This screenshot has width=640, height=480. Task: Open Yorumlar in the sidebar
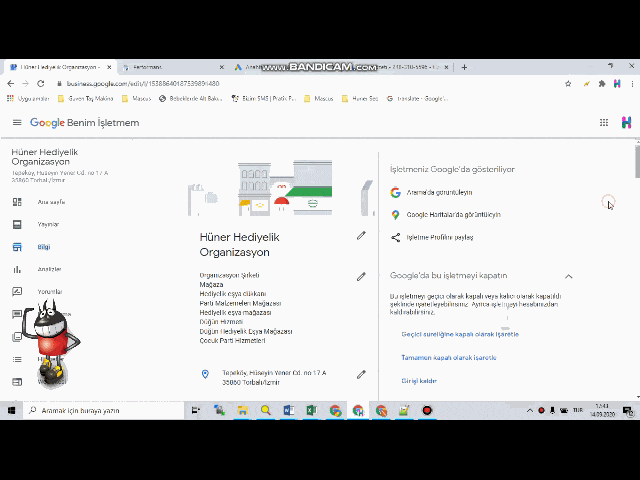50,292
